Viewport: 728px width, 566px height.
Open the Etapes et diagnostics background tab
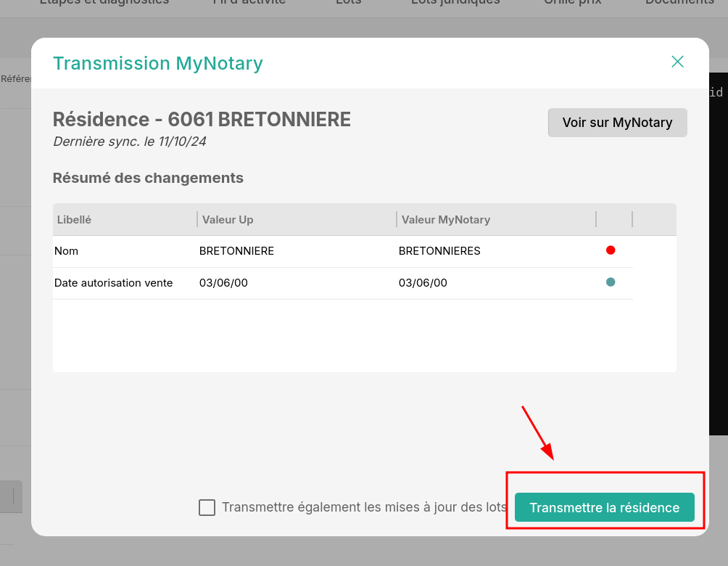104,2
